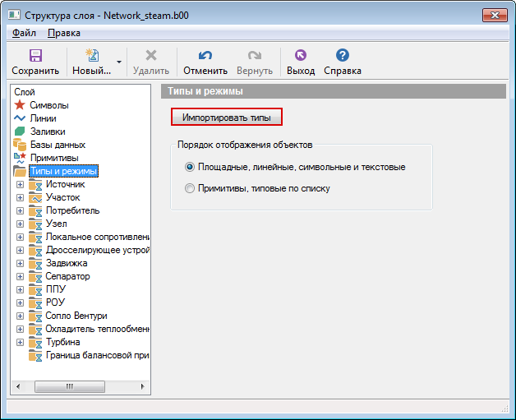Select Площадные, линейные, символьные и текстовые option
The image size is (516, 420).
pyautogui.click(x=191, y=167)
